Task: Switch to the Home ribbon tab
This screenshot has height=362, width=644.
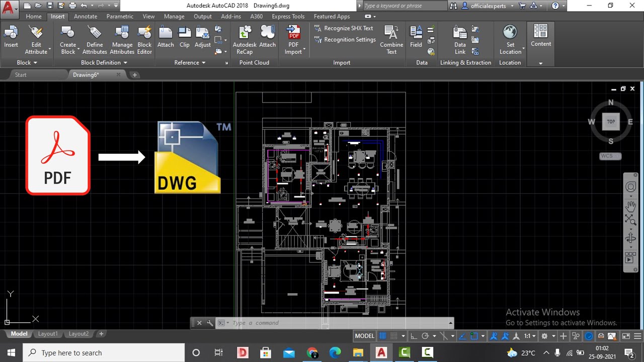Action: click(34, 16)
